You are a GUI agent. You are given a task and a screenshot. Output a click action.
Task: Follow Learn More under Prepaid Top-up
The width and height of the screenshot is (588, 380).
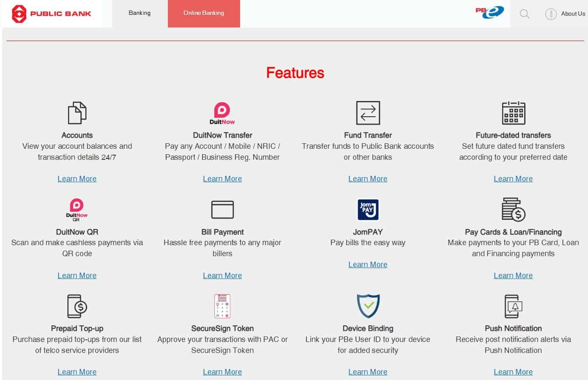tap(77, 372)
